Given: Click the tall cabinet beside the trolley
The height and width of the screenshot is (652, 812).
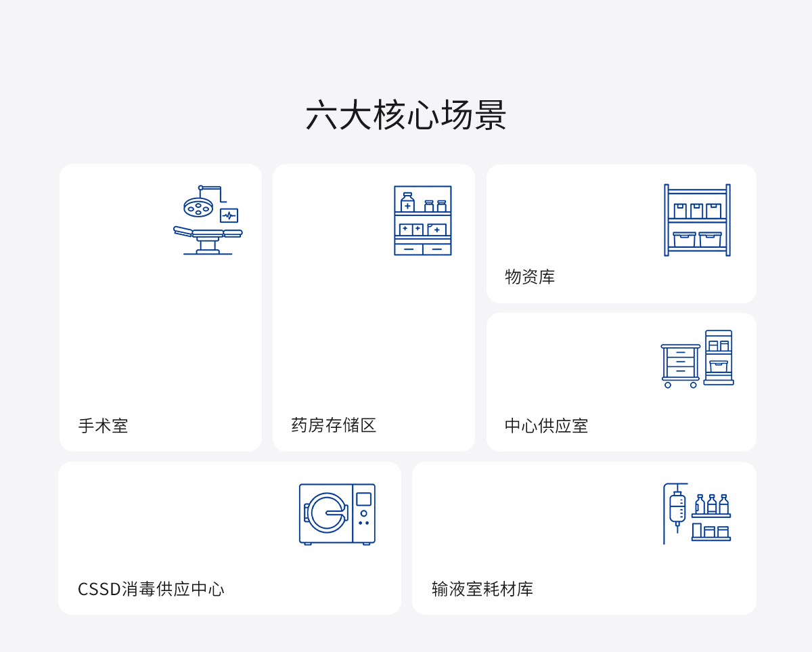Looking at the screenshot, I should [x=719, y=357].
